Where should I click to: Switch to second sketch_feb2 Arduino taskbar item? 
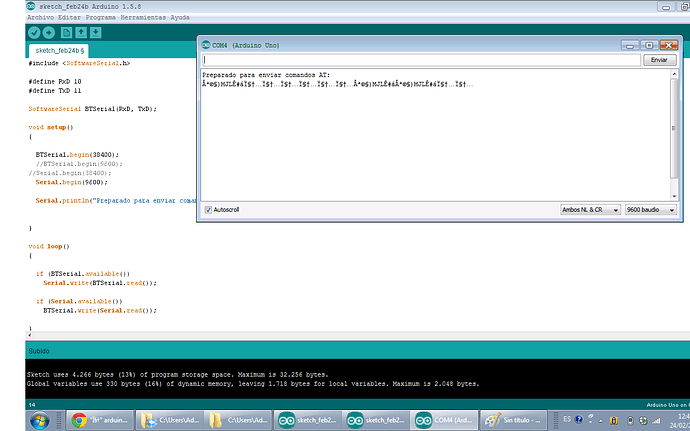tap(375, 420)
